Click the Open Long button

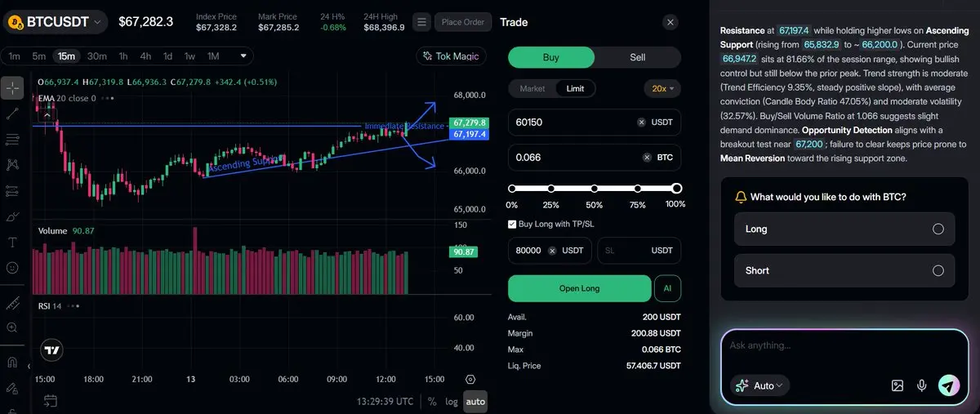coord(579,288)
